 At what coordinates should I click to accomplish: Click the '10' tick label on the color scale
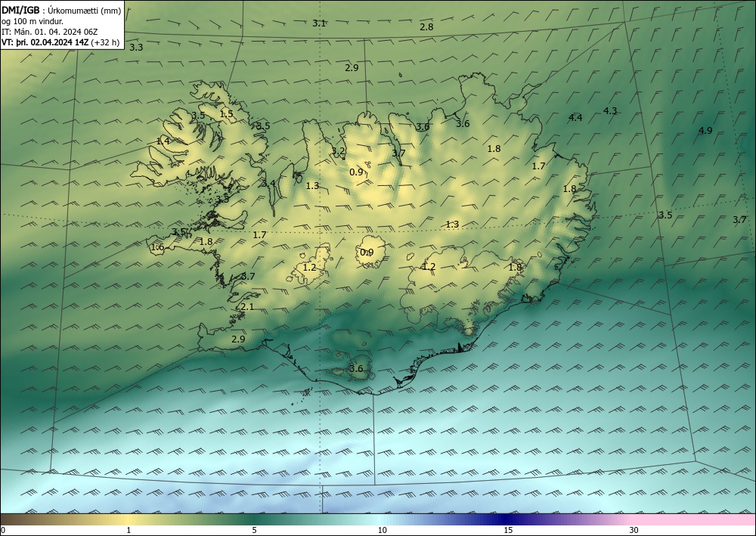382,530
